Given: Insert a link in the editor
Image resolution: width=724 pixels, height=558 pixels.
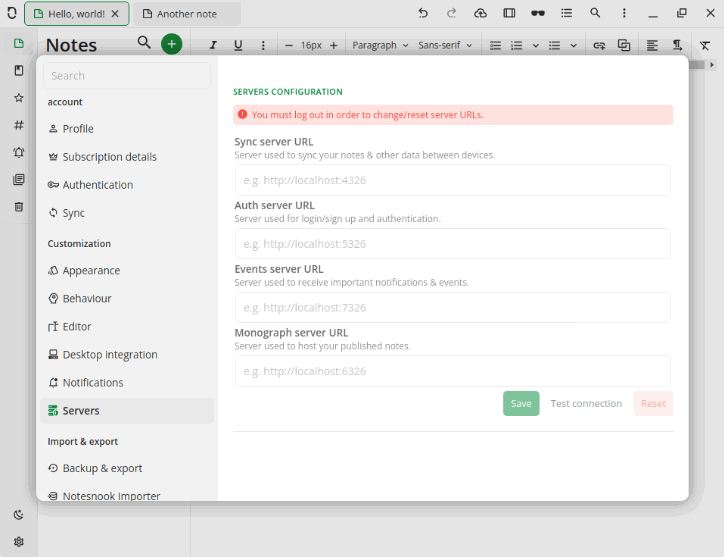Looking at the screenshot, I should (x=599, y=45).
